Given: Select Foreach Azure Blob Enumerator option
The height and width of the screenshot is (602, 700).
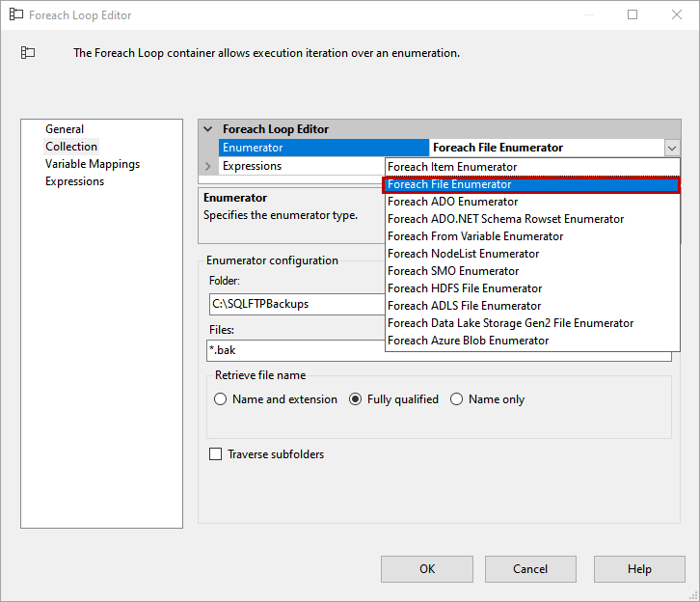Looking at the screenshot, I should (x=469, y=341).
